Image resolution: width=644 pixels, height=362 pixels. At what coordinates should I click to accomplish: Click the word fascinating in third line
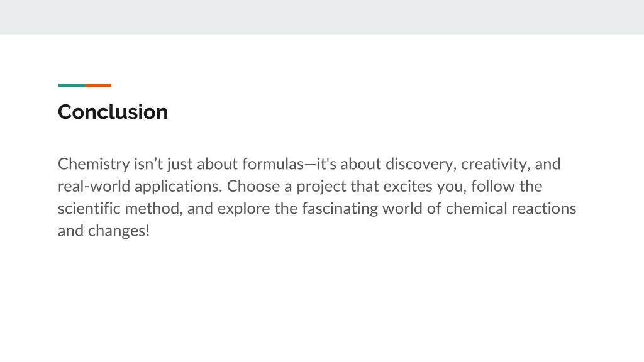point(340,209)
